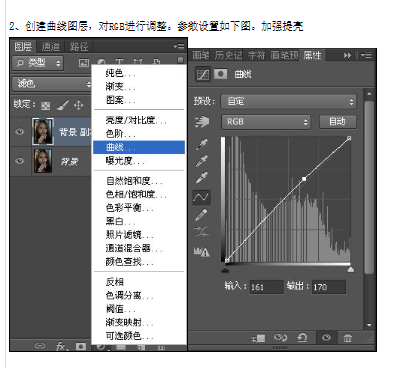
Task: Reset curves to adjustment defaults icon
Action: point(302,338)
